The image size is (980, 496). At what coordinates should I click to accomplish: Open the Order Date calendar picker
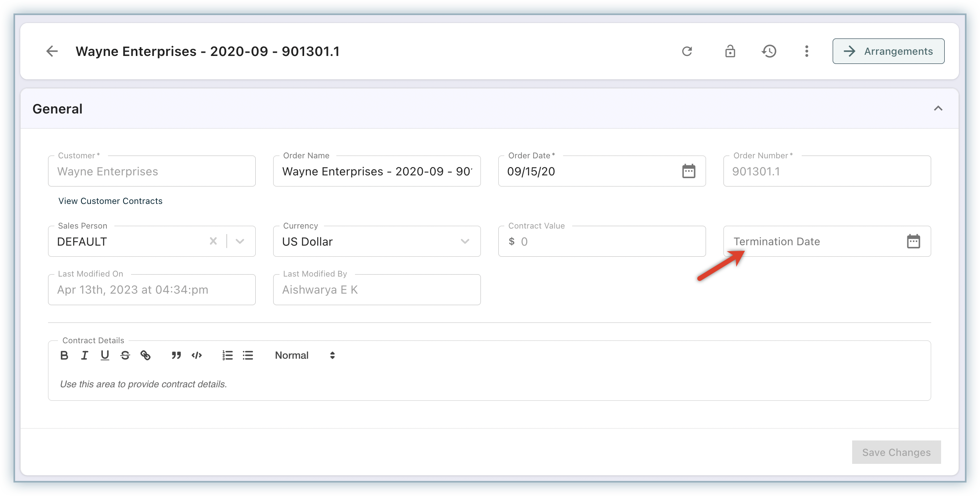[689, 171]
